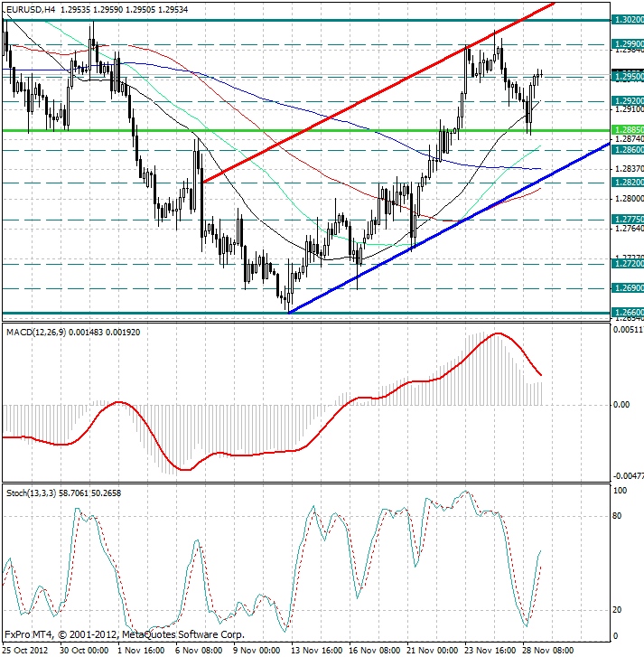Viewport: 644px width, 657px height.
Task: Click the 9 Nov 00:00 date label
Action: tap(257, 651)
